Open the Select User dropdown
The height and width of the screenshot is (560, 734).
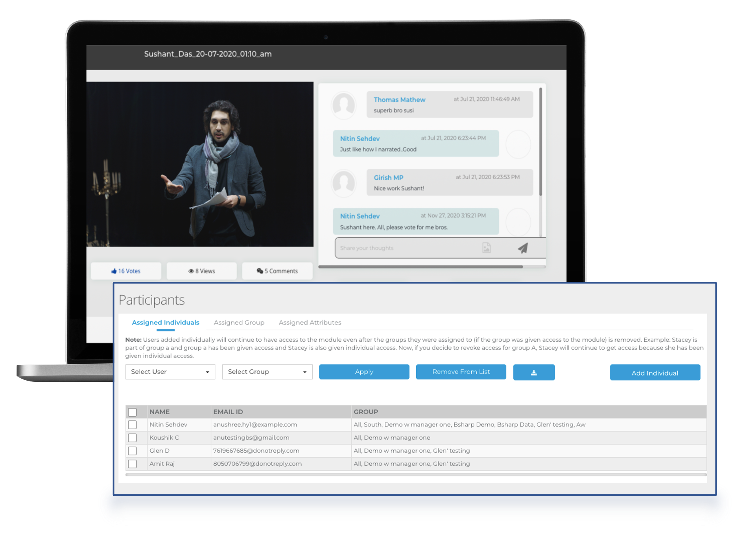[x=170, y=372]
